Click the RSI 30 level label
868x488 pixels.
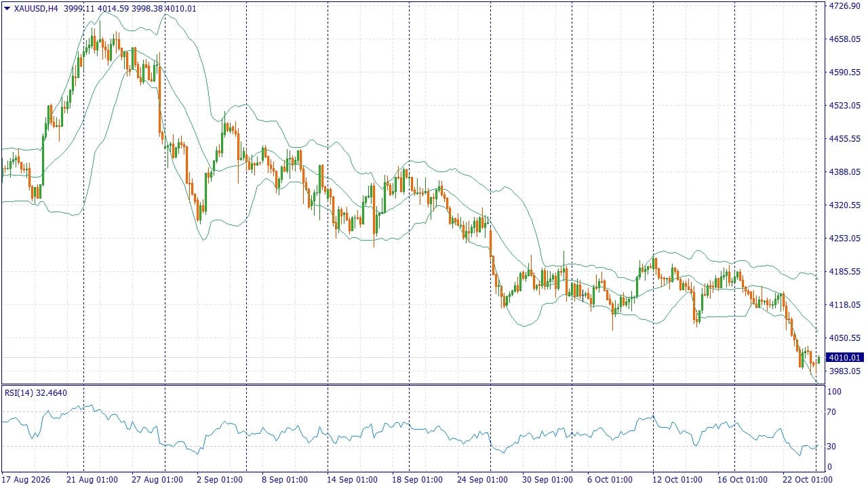pos(832,446)
